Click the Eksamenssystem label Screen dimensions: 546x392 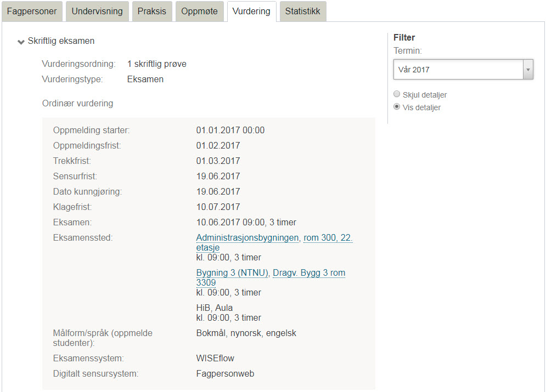pos(88,358)
